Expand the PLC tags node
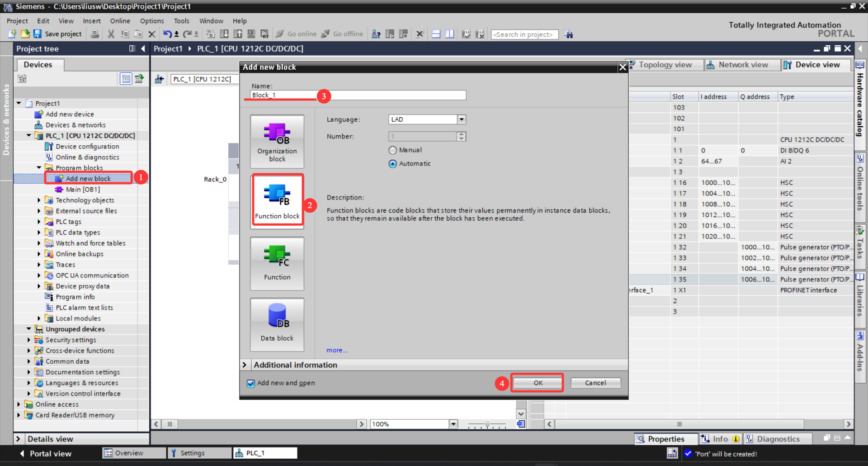Screen dimensions: 868x466 39,221
